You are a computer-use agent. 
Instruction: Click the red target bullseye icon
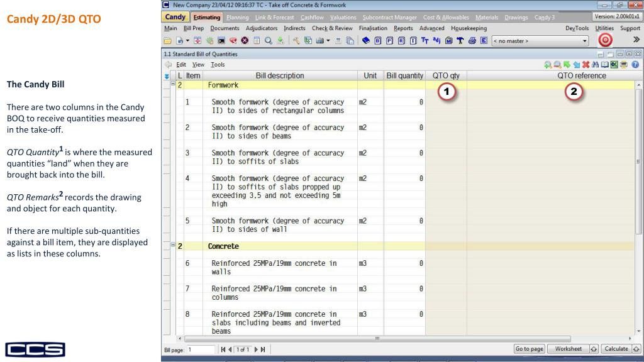point(605,40)
